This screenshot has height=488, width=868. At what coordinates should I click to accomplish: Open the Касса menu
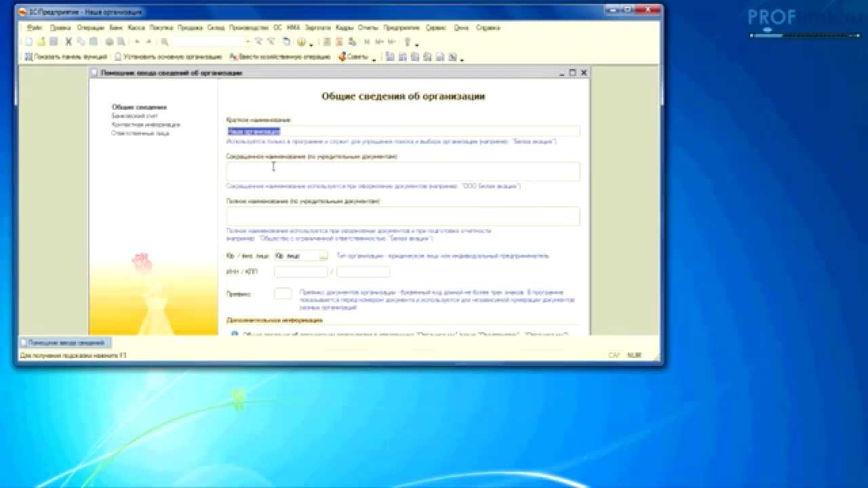pos(136,28)
